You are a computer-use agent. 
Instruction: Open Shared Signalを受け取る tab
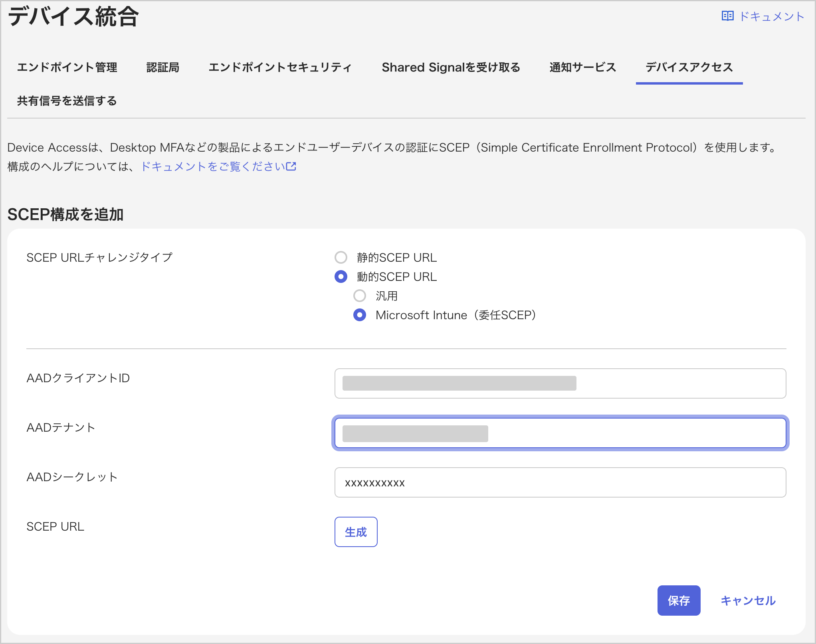coord(451,67)
